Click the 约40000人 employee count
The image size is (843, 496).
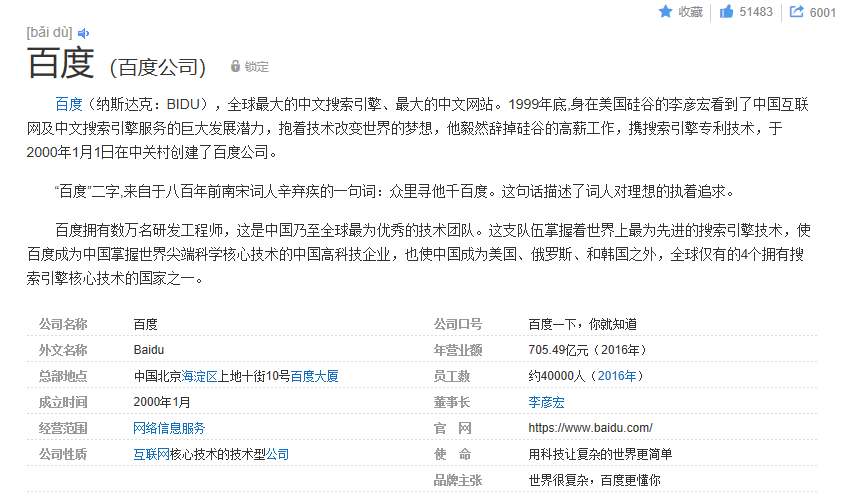click(x=556, y=376)
